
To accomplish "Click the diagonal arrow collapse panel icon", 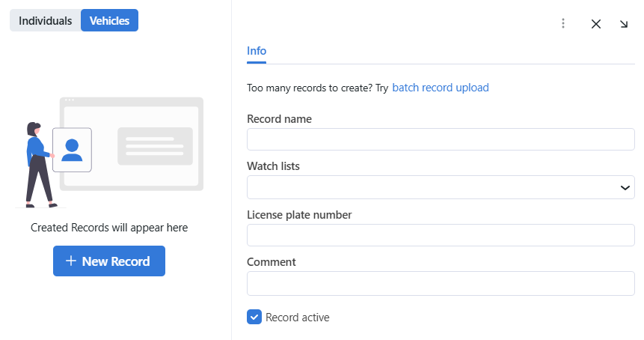I will click(624, 23).
